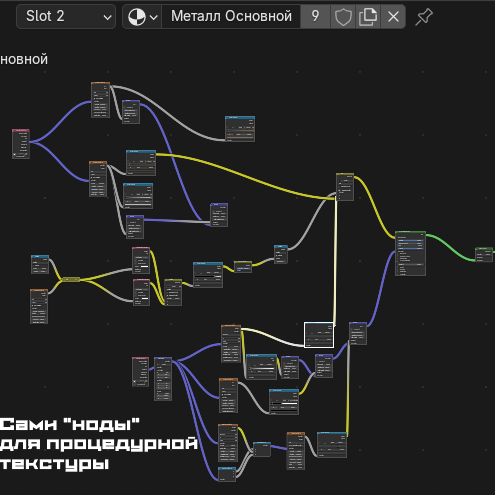Open the browse material sphere icon menu
The image size is (495, 495).
[x=142, y=16]
